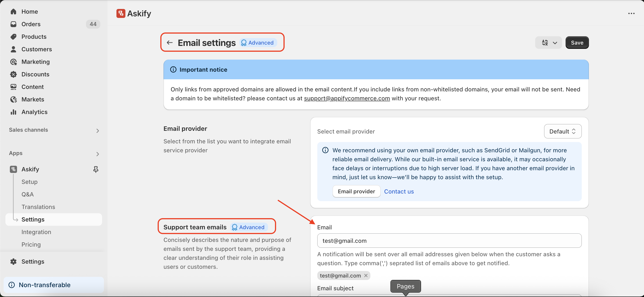
Task: Click the Marketing target icon
Action: tap(13, 62)
